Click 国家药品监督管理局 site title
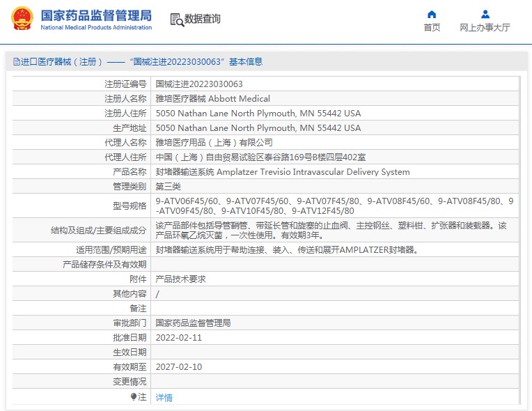 96,15
